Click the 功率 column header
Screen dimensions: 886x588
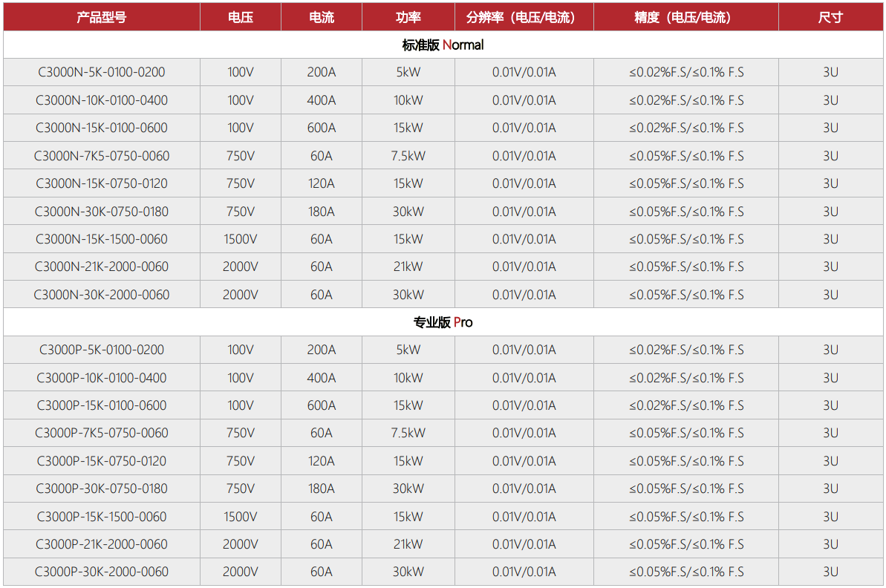point(408,17)
